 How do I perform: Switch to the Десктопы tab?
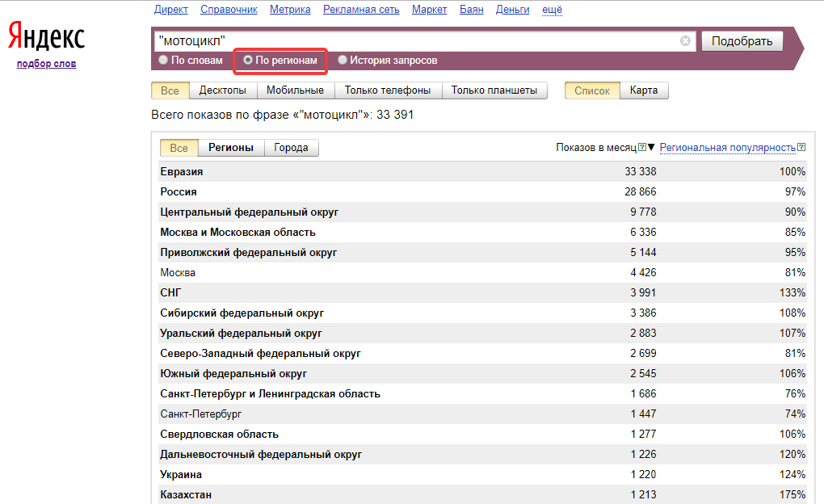click(223, 90)
